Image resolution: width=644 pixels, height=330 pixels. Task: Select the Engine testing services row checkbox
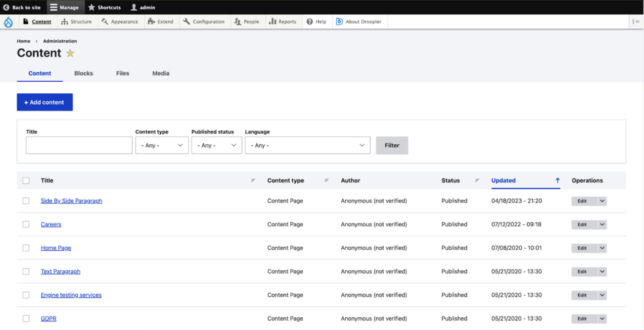click(x=26, y=294)
